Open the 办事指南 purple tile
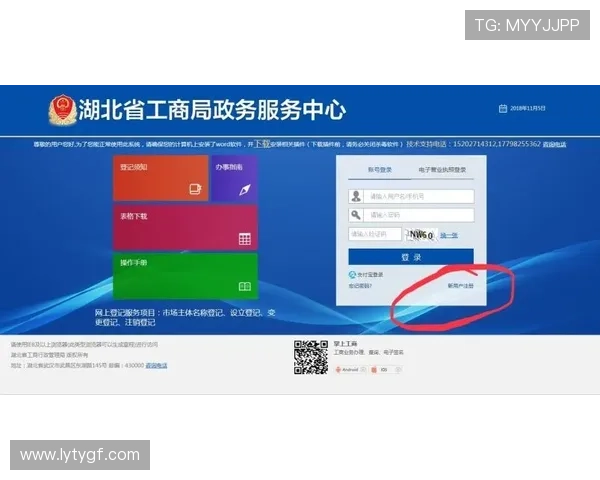 pyautogui.click(x=234, y=178)
